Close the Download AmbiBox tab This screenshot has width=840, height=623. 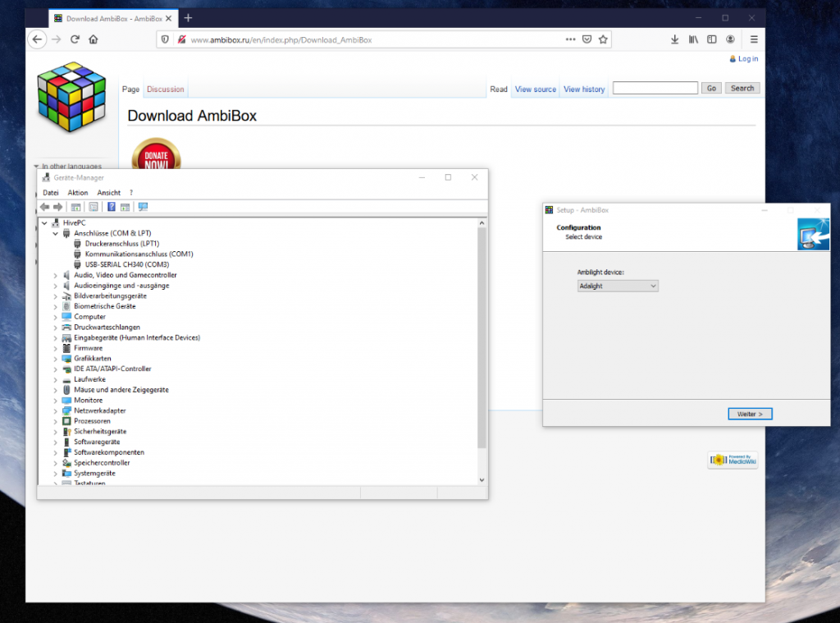click(x=169, y=18)
